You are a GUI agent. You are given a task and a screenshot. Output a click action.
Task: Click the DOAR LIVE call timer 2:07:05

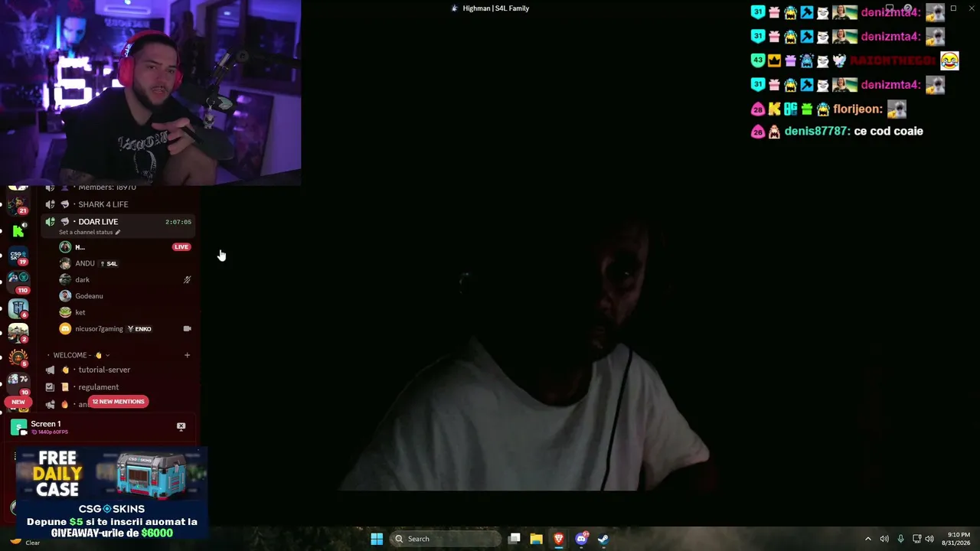tap(178, 222)
